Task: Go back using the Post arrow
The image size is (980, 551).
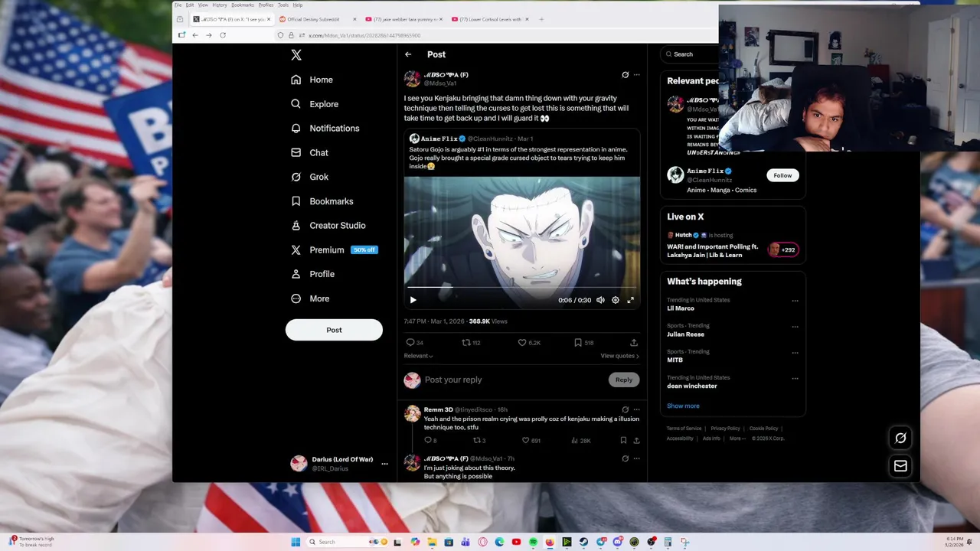Action: pos(408,54)
